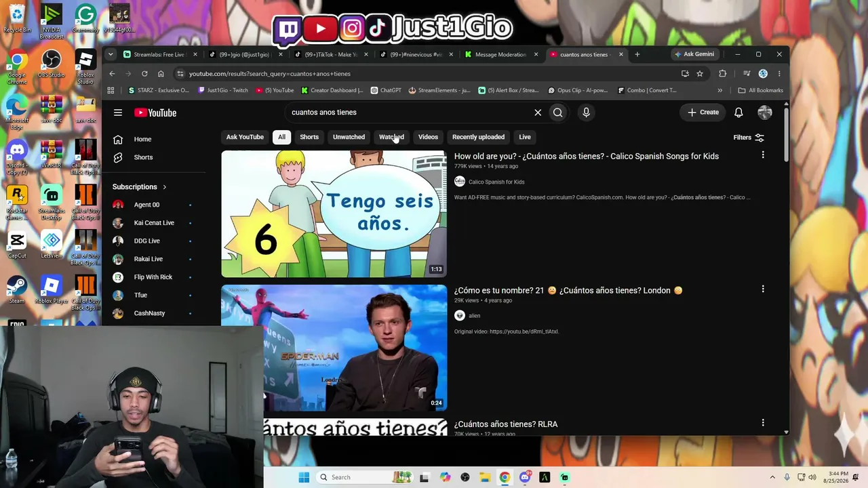This screenshot has height=488, width=868.
Task: Bookmark this page with the star
Action: click(700, 74)
